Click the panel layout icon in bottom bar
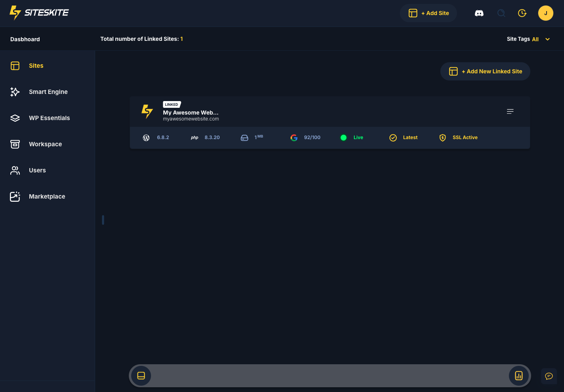The image size is (564, 392). click(141, 376)
